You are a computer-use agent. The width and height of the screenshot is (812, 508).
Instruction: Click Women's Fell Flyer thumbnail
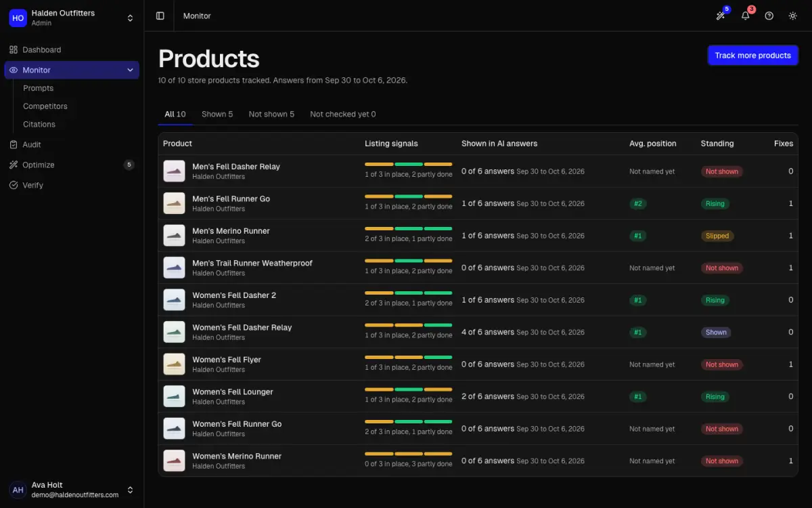point(175,364)
